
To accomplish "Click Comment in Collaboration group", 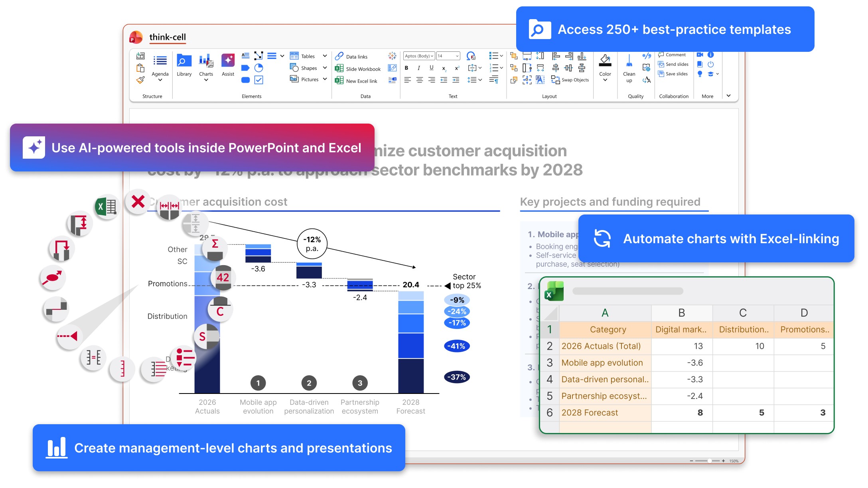I will pyautogui.click(x=672, y=55).
